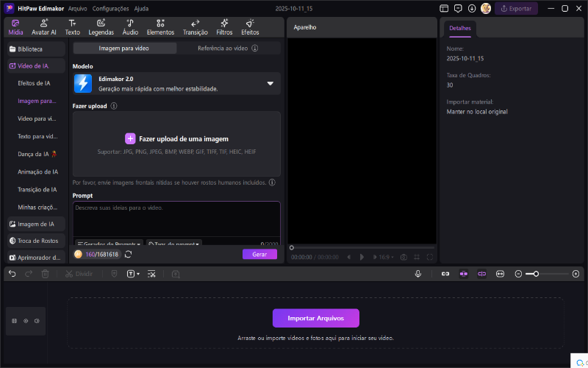Screen dimensions: 588x368
Task: Open the Aprimorador section in the sidebar
Action: pyautogui.click(x=36, y=257)
